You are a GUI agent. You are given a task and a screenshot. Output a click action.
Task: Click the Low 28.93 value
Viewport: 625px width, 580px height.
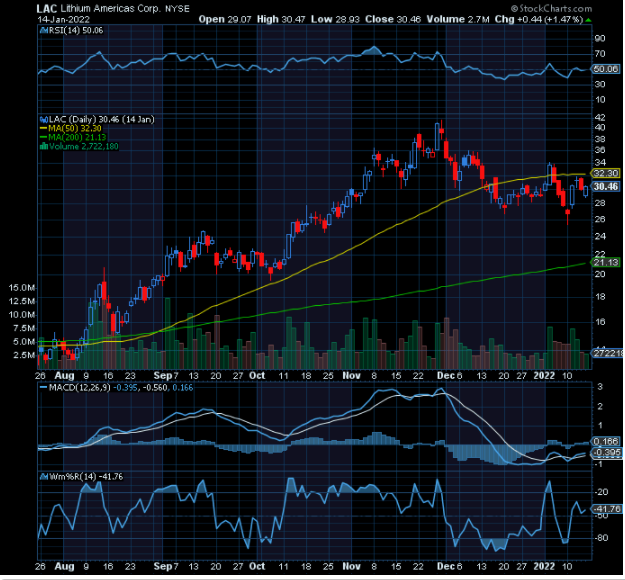tap(335, 19)
